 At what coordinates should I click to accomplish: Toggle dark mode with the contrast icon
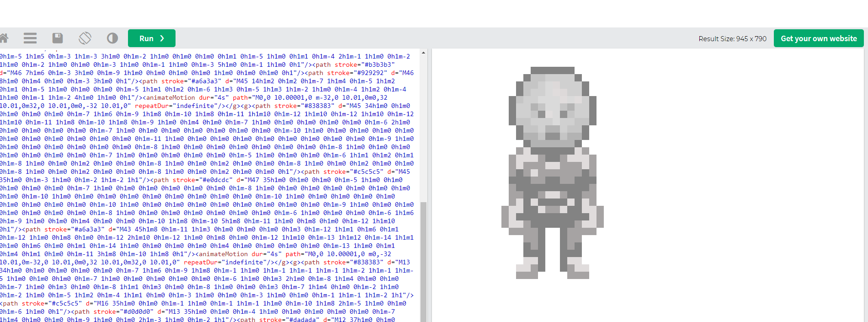click(112, 38)
